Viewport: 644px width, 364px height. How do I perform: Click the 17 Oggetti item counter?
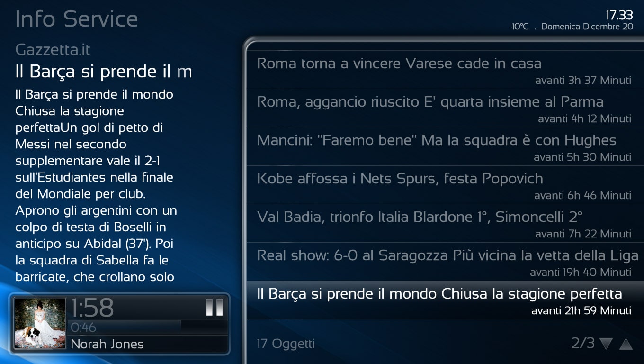point(286,344)
